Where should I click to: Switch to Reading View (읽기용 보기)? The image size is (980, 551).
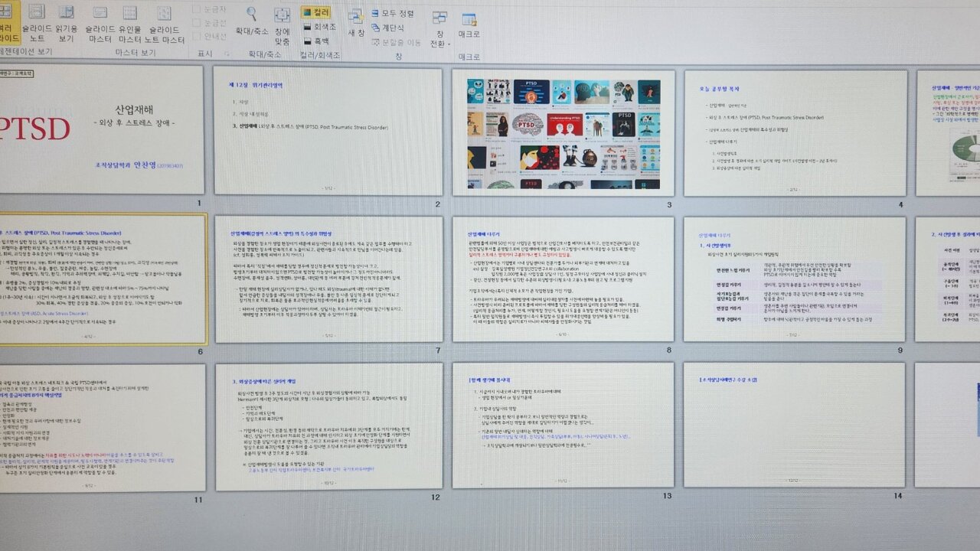point(67,23)
